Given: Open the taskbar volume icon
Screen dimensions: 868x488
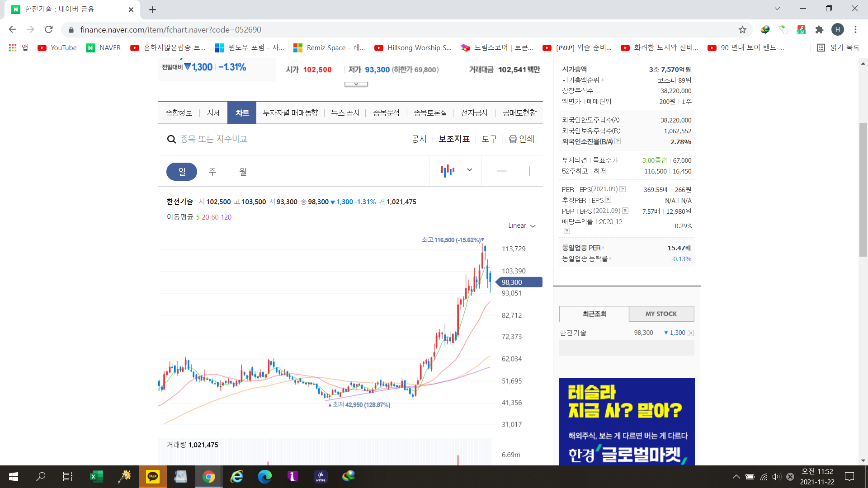Looking at the screenshot, I should point(776,477).
